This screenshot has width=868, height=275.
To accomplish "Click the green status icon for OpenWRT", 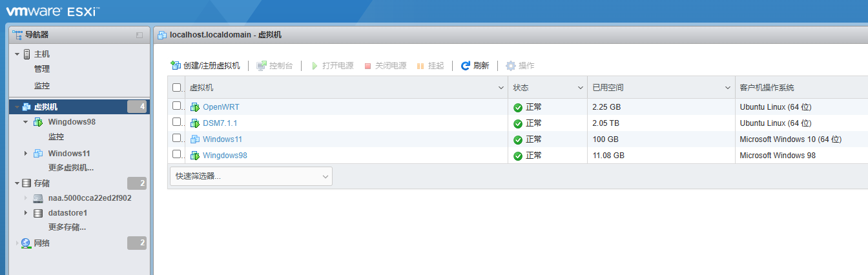I will coord(518,108).
